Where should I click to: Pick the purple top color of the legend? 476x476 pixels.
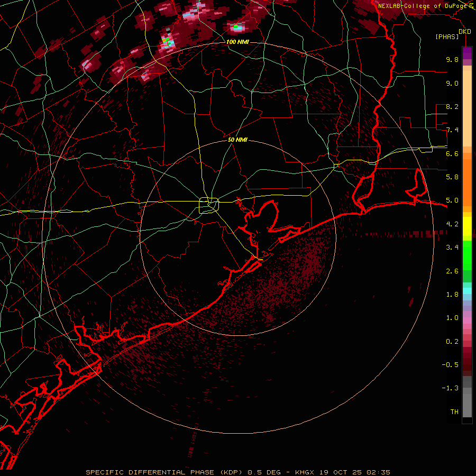[467, 53]
